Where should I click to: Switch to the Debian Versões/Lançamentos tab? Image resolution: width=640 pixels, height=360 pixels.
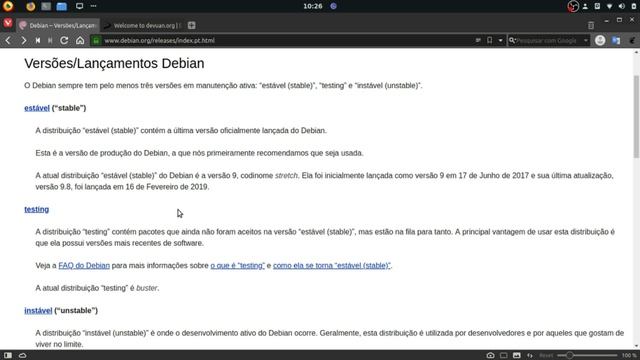click(x=58, y=25)
